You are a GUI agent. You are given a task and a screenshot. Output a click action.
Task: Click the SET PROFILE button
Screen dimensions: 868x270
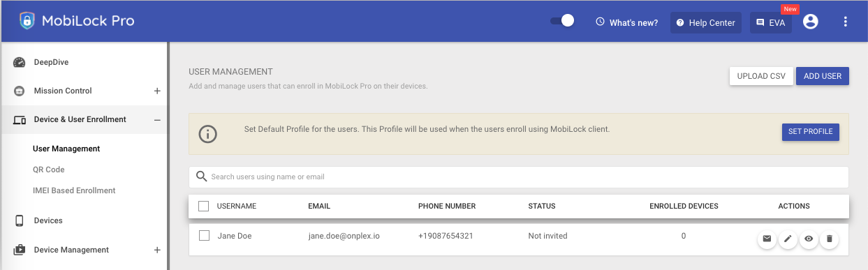coord(810,132)
